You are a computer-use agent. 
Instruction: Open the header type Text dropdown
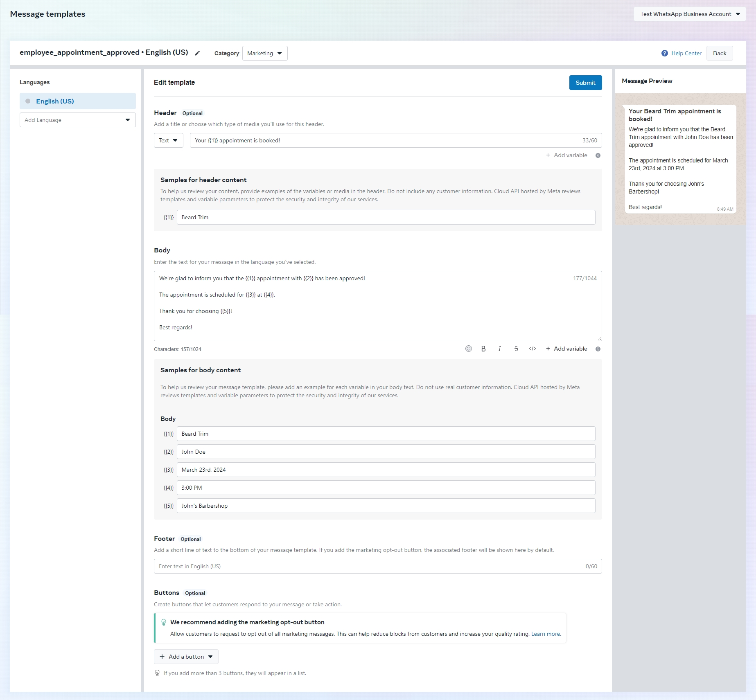point(168,140)
